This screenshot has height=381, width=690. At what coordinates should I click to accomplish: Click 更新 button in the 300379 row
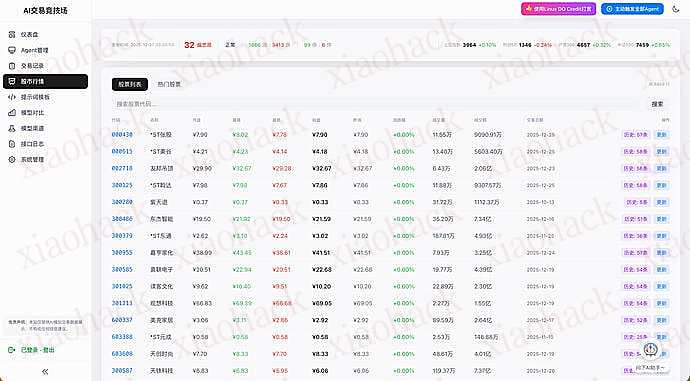point(661,236)
